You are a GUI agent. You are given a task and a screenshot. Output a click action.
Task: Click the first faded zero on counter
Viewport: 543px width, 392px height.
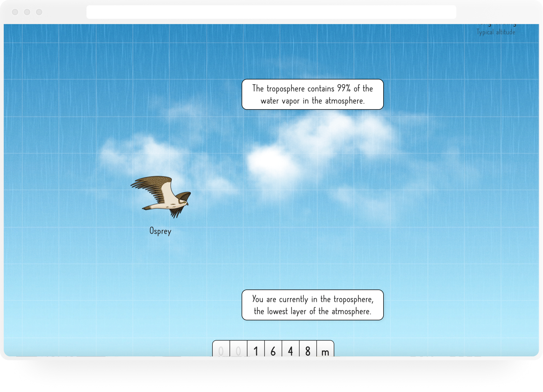tap(221, 351)
